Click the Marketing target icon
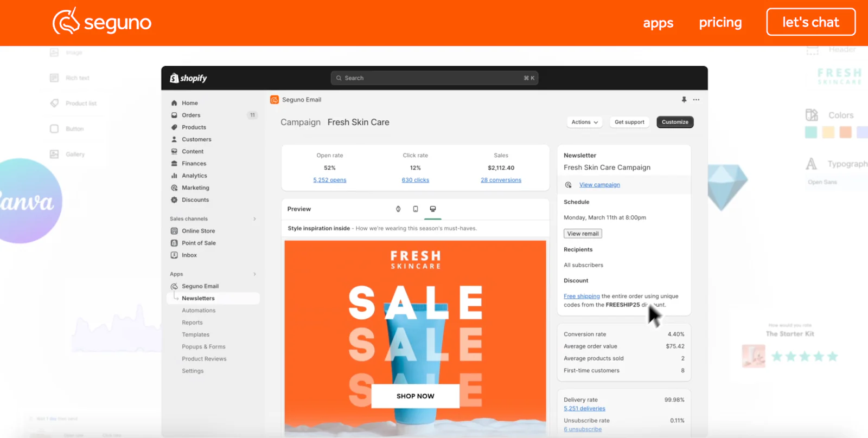The height and width of the screenshot is (438, 868). coord(174,188)
